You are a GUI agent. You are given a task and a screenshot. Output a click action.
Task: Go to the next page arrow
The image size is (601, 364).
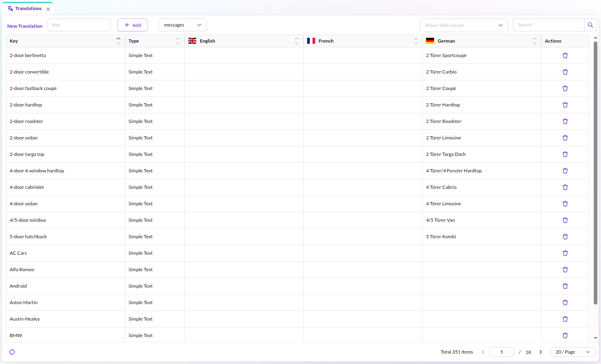pos(540,352)
